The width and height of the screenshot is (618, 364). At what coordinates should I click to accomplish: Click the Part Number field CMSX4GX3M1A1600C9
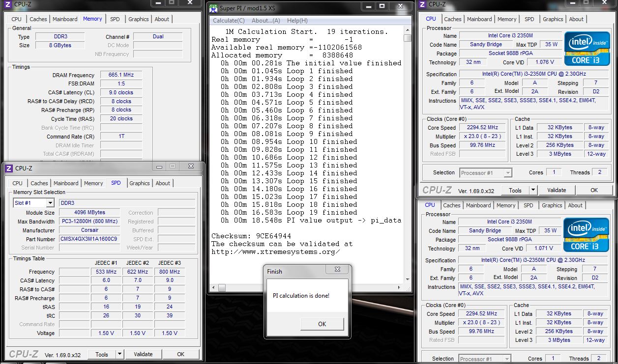point(89,239)
